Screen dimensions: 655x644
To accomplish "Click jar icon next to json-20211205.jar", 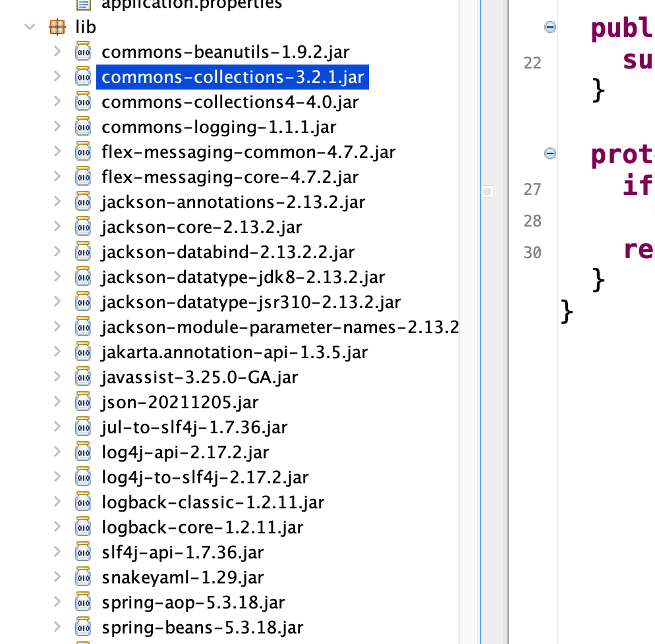I will coord(83,402).
